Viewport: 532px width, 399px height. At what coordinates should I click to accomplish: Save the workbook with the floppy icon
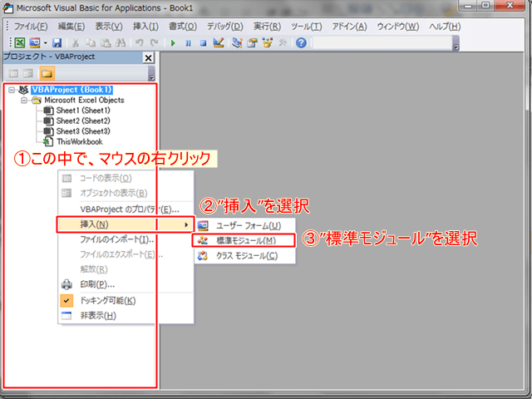pyautogui.click(x=57, y=42)
